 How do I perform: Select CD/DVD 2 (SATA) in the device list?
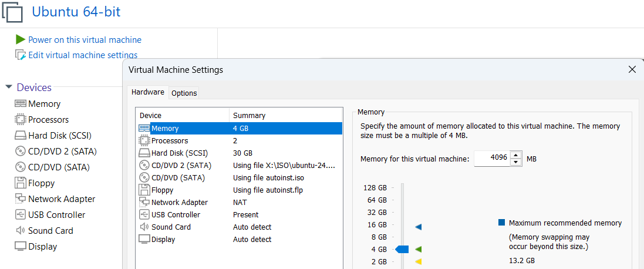tap(181, 166)
